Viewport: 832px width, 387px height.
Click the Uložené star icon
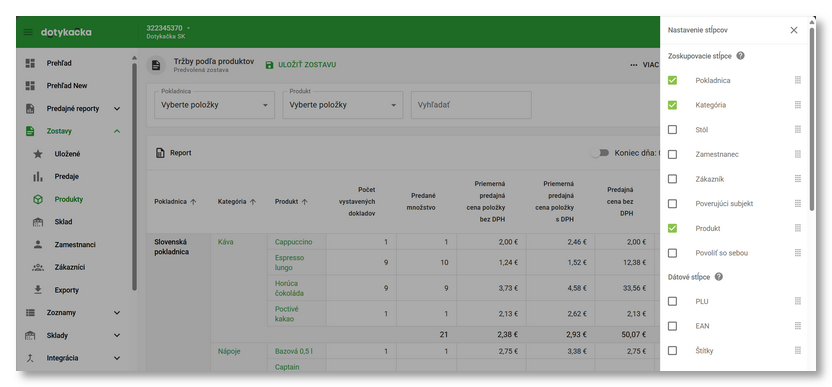click(x=38, y=154)
